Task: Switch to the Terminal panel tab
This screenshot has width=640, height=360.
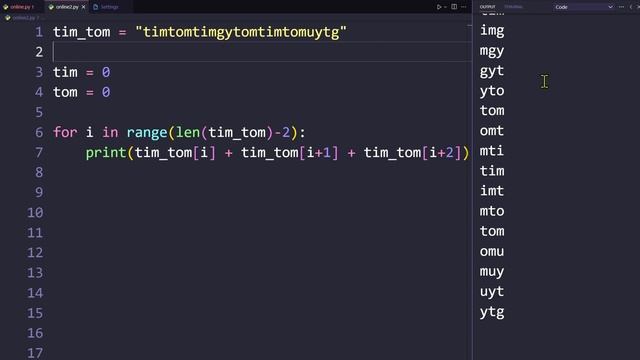Action: coord(513,7)
